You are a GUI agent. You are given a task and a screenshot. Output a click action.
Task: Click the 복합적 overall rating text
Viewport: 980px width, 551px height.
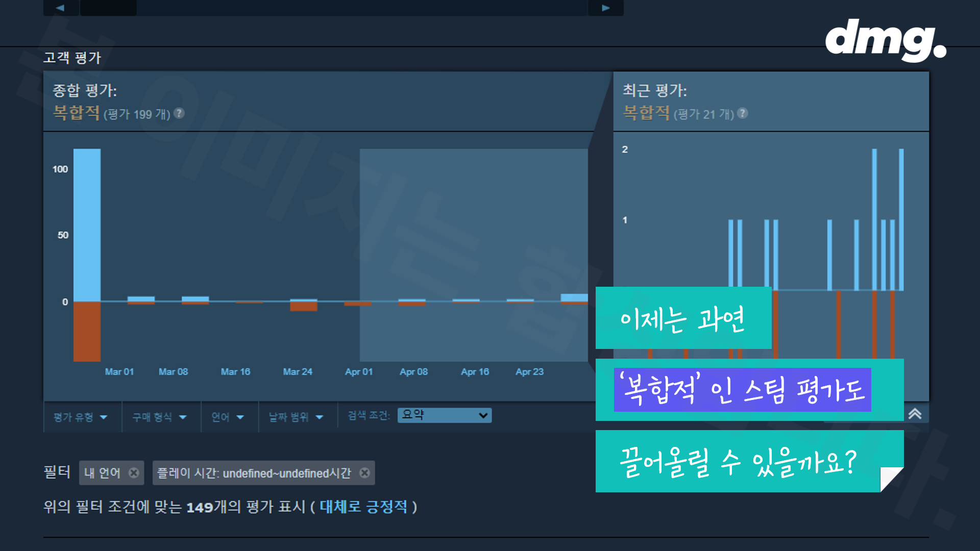[77, 113]
